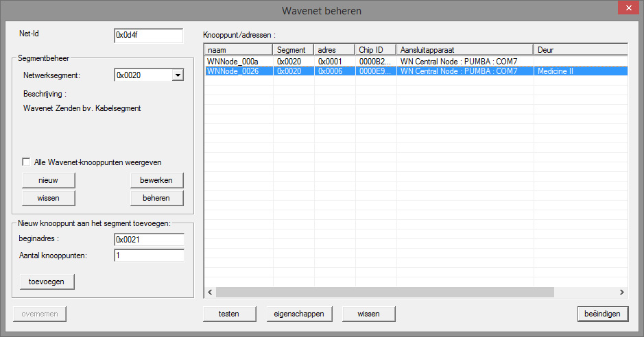Click the beginadres text field
Viewport: 644px width, 337px height.
[x=149, y=240]
